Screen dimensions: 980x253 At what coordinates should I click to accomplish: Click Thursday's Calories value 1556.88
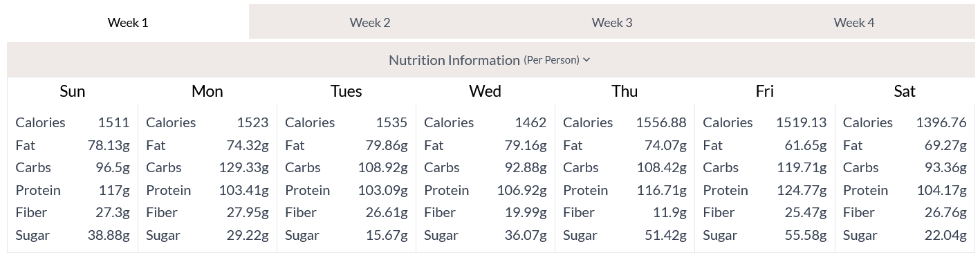pos(661,122)
